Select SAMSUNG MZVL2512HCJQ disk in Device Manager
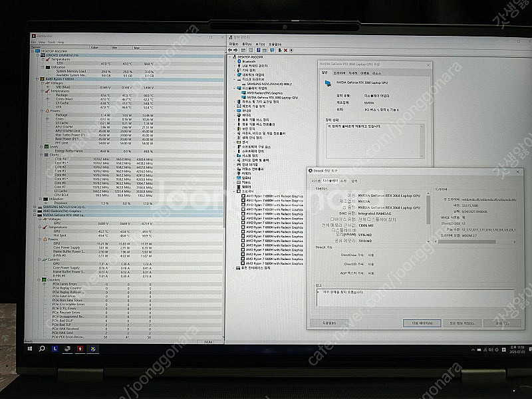532x399 pixels. (x=269, y=84)
